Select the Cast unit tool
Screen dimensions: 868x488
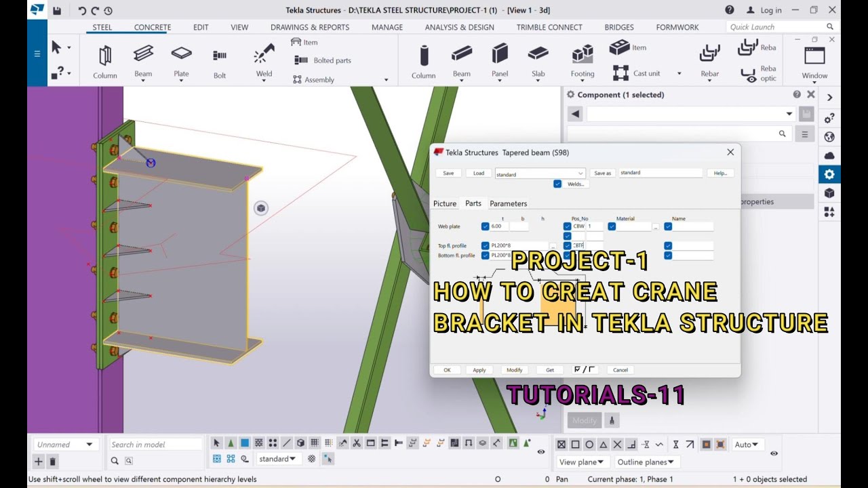click(637, 73)
